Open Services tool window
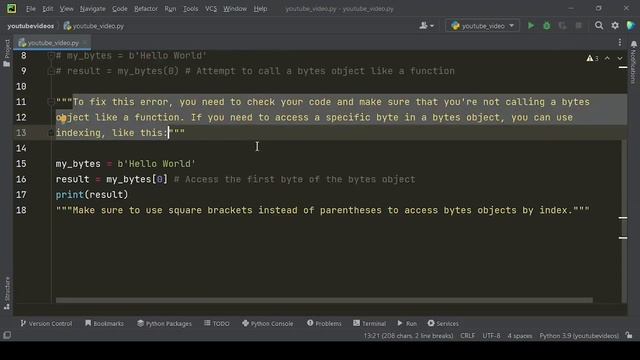Viewport: 640px width, 360px height. 443,323
